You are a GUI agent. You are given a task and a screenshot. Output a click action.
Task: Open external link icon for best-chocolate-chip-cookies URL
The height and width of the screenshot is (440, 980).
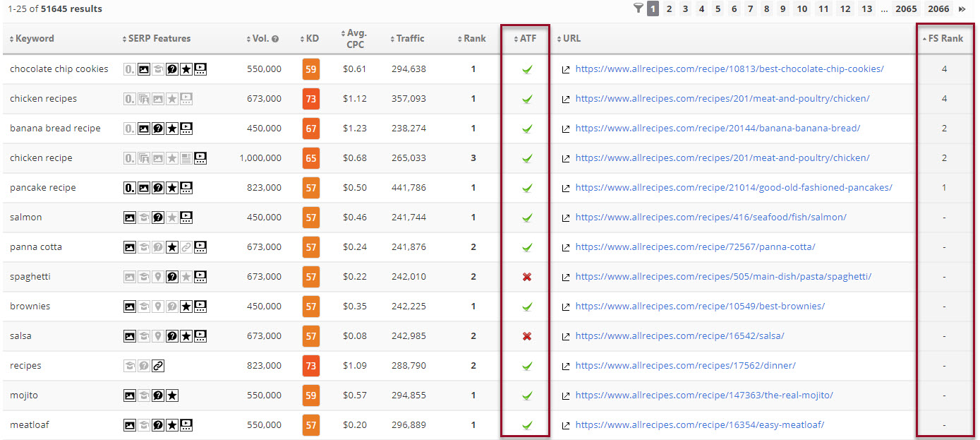(565, 69)
